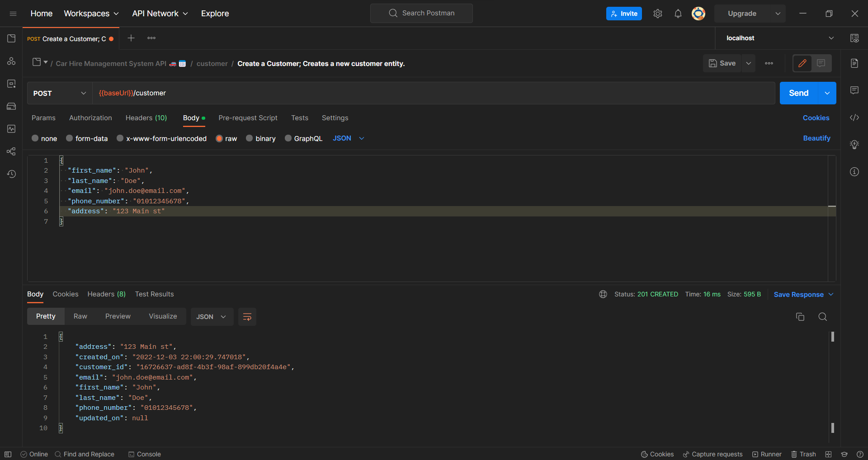Open request more actions dots
Viewport: 868px width, 460px height.
769,63
